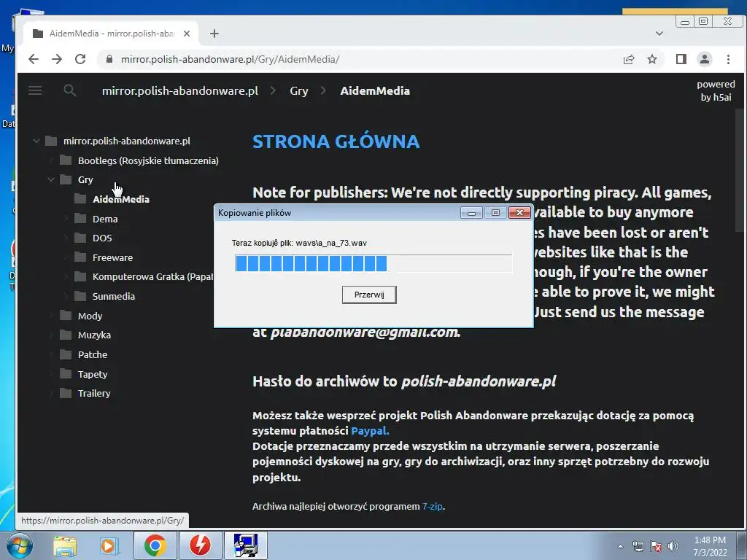Close the AidemMedia tab

(x=187, y=34)
